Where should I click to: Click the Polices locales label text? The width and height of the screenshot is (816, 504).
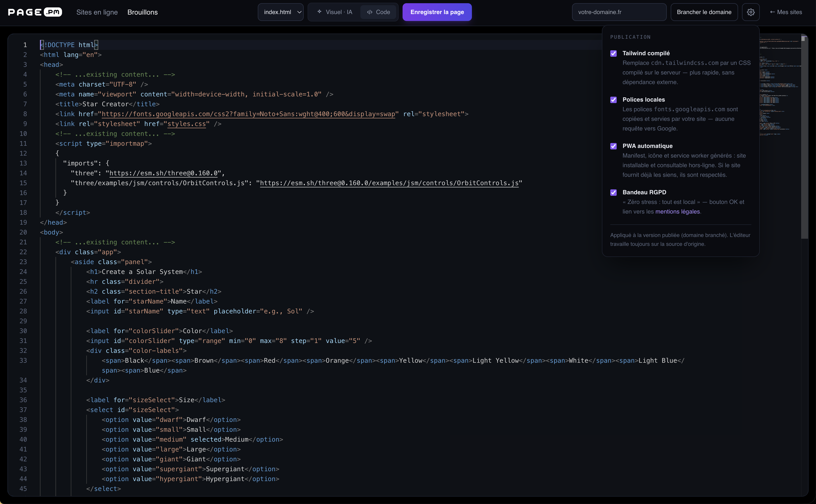pyautogui.click(x=643, y=100)
